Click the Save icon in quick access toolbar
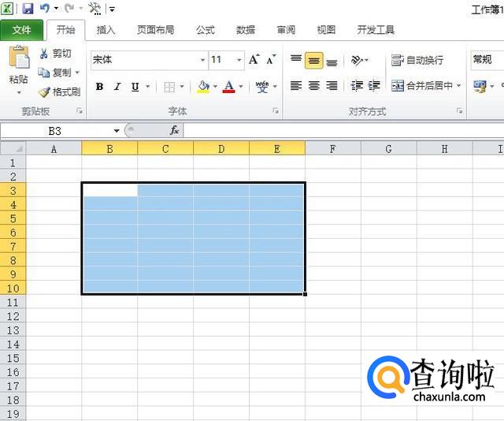Screen dimensions: 504x421 coord(28,8)
